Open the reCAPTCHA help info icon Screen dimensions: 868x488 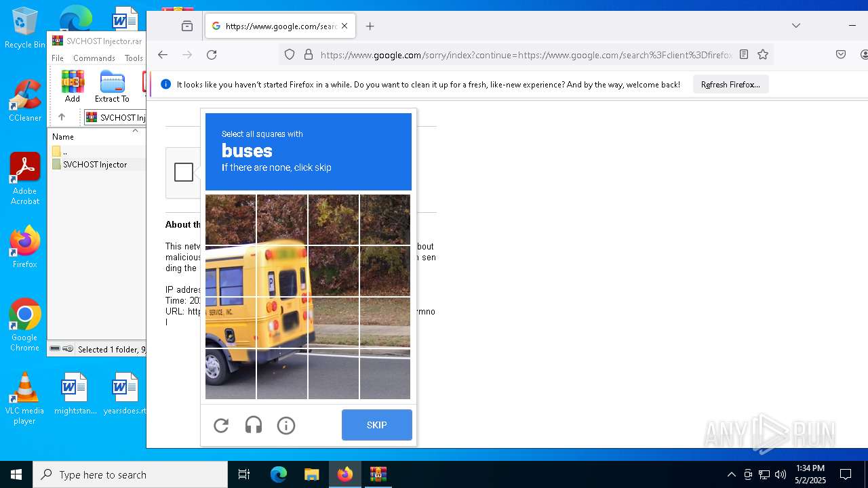[286, 426]
